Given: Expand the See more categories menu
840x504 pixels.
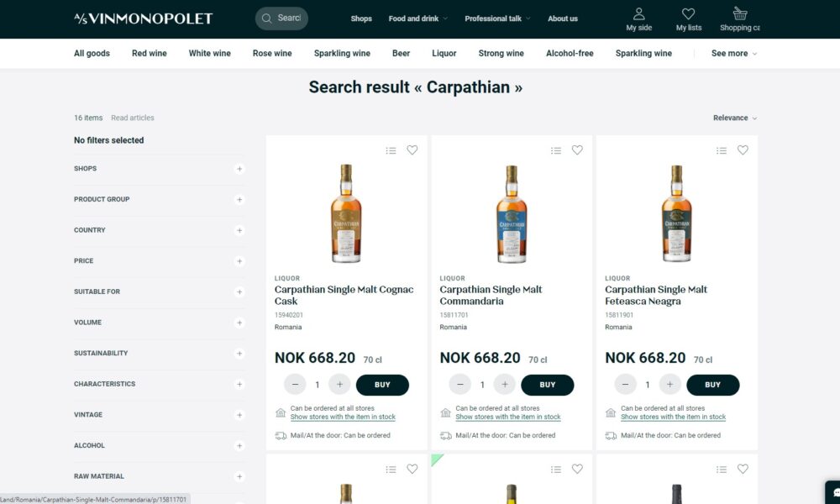Looking at the screenshot, I should pos(734,54).
